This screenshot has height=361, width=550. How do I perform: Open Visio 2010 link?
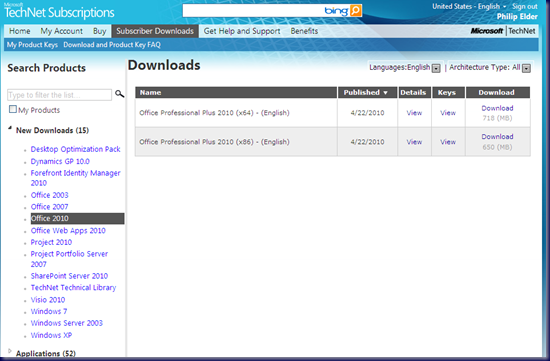48,300
